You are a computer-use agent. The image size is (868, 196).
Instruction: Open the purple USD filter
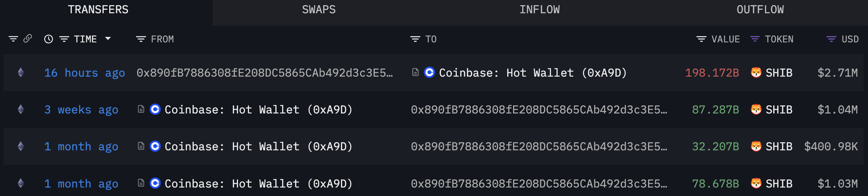coord(831,39)
